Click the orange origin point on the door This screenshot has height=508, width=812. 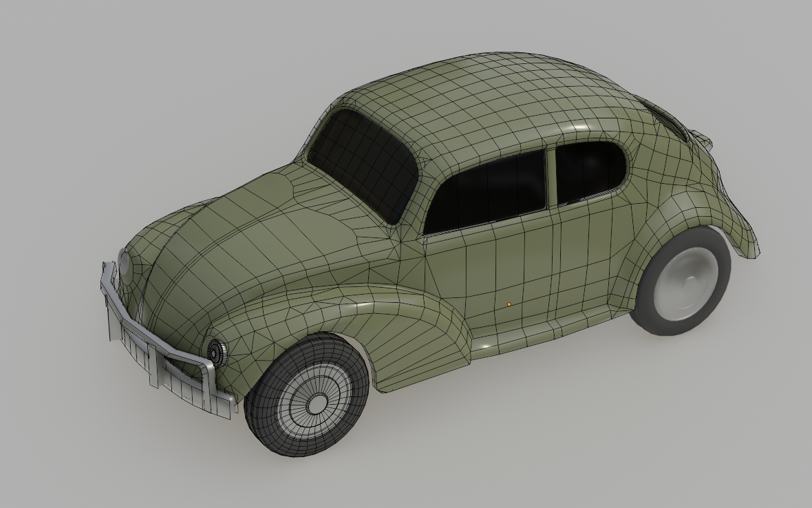pos(509,304)
